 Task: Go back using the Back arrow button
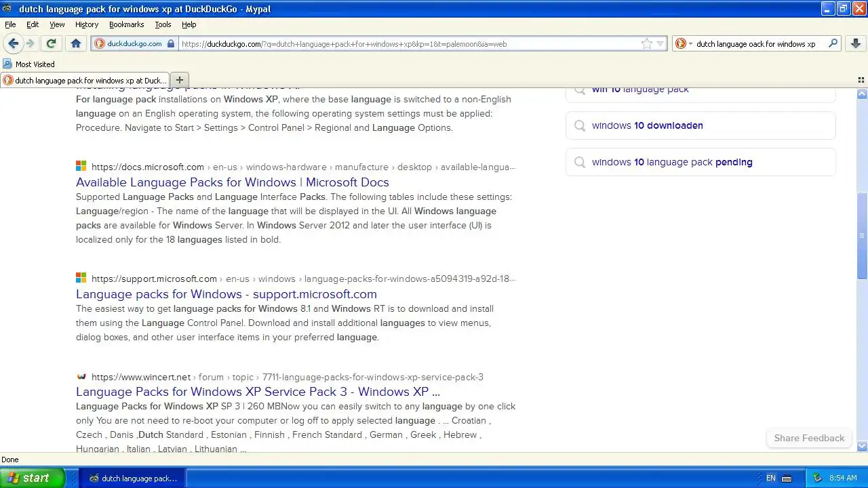(13, 43)
